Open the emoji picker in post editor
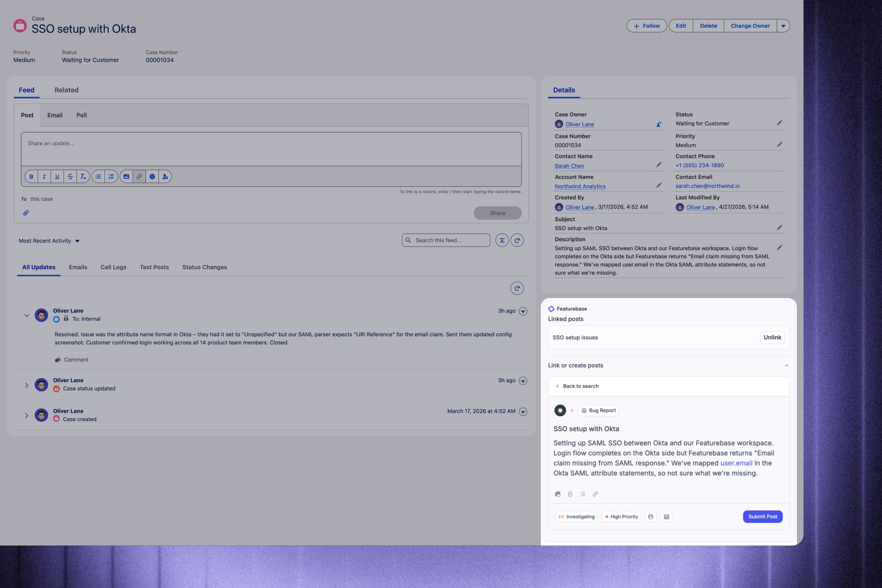Image resolution: width=882 pixels, height=588 pixels. (x=152, y=177)
